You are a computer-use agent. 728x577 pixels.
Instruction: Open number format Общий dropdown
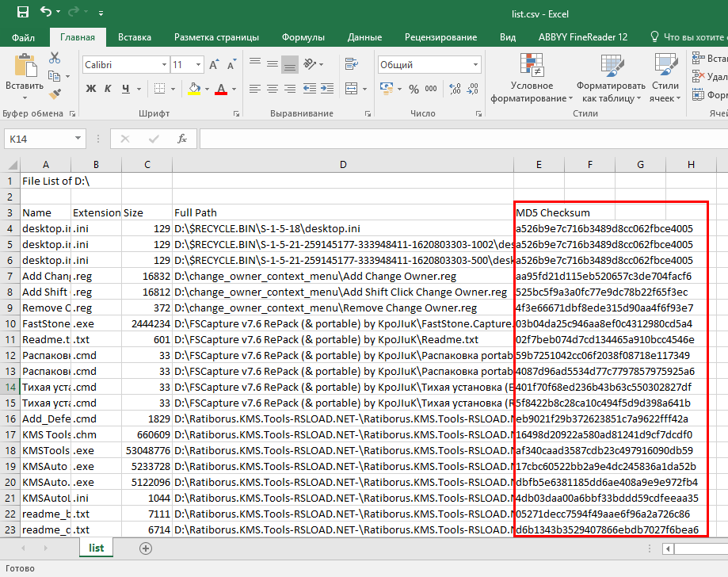[475, 64]
